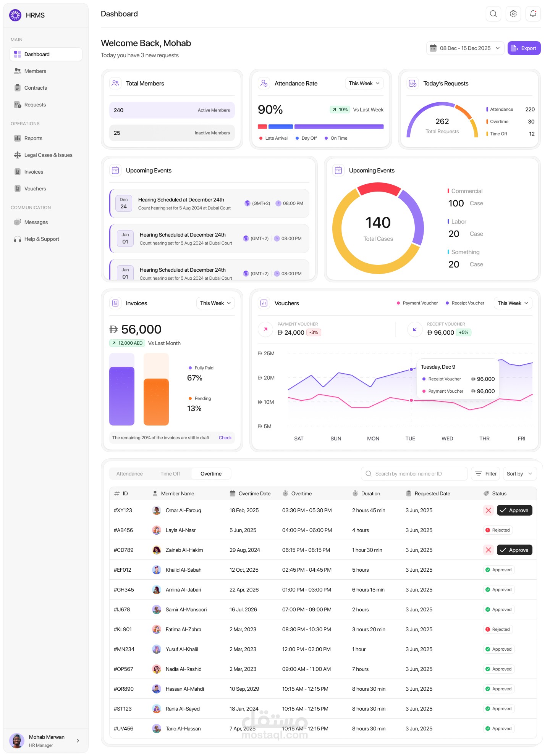Click the purple On Time attendance bar
The height and width of the screenshot is (756, 550).
(x=339, y=127)
